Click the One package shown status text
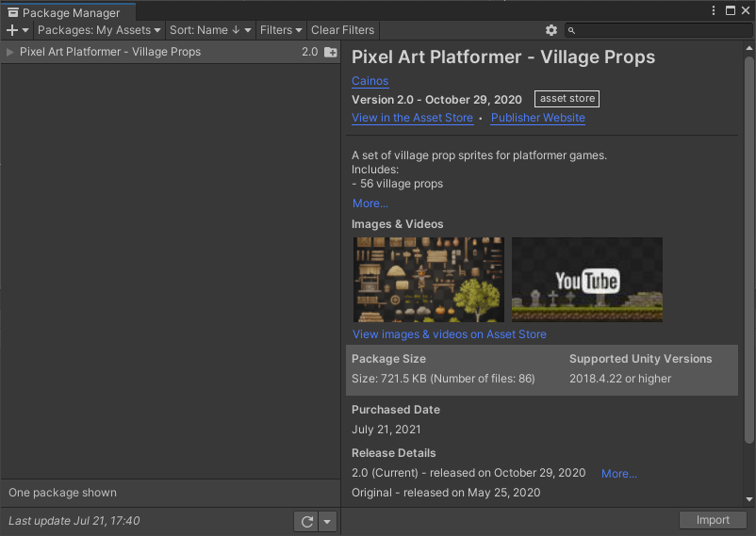 point(62,493)
